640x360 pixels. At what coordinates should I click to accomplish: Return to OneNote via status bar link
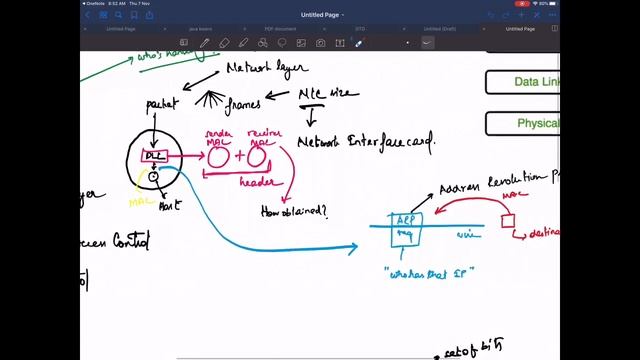[93, 3]
